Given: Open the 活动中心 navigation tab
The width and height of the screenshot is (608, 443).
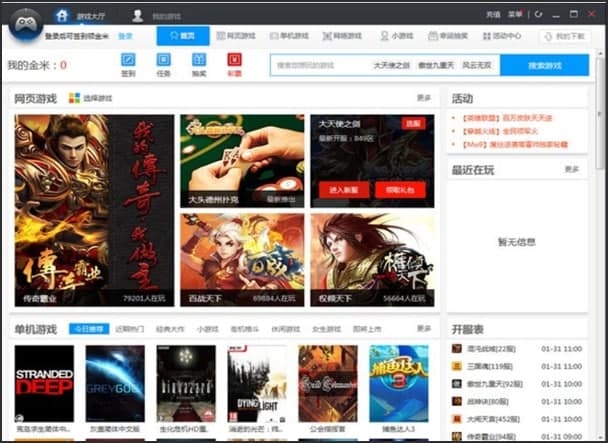Looking at the screenshot, I should 502,36.
